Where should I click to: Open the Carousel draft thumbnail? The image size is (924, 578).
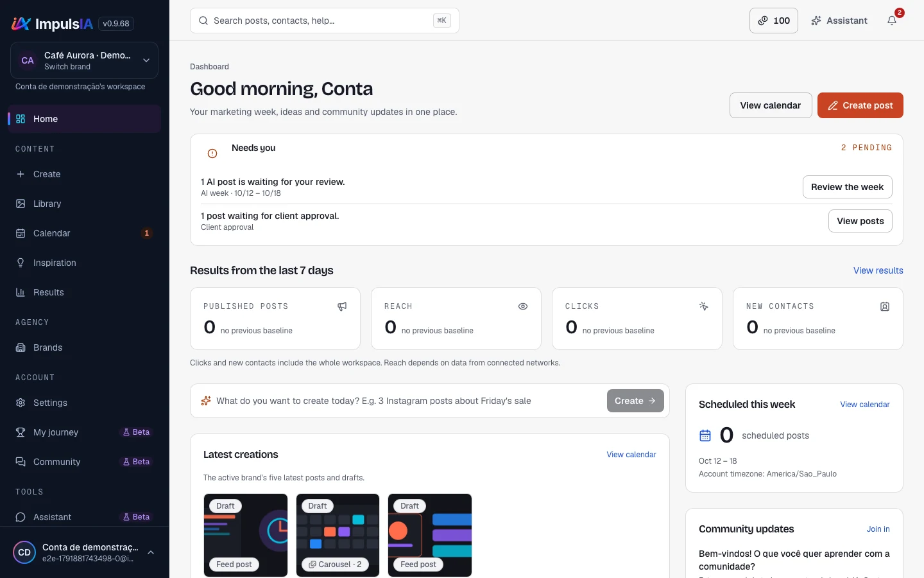pos(338,535)
